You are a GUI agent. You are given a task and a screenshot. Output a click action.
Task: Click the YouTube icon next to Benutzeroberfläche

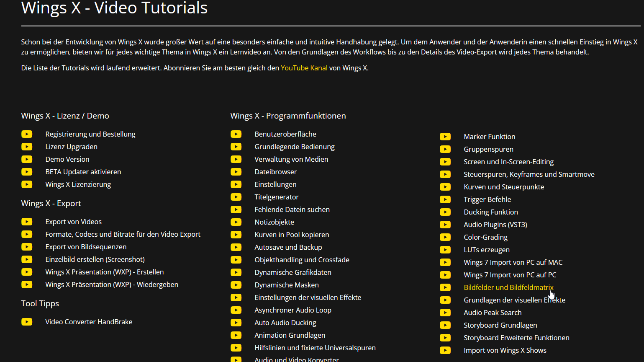coord(236,134)
